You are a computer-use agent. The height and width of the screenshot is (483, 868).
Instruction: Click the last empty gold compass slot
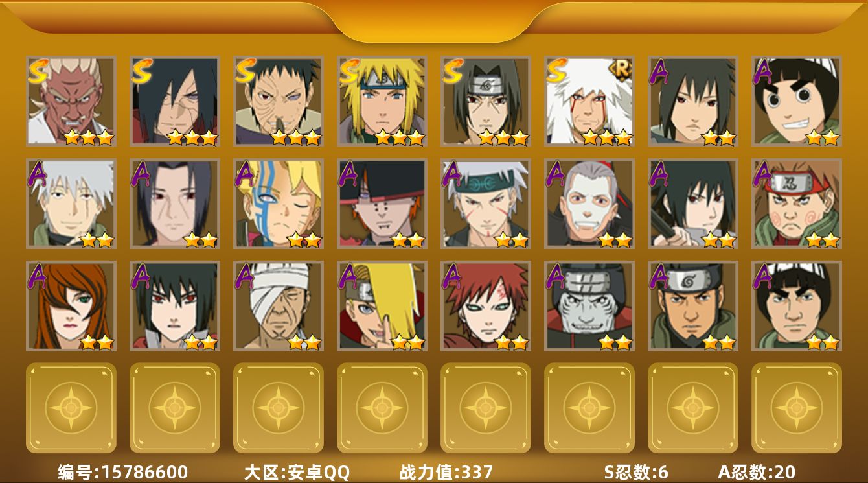[796, 408]
